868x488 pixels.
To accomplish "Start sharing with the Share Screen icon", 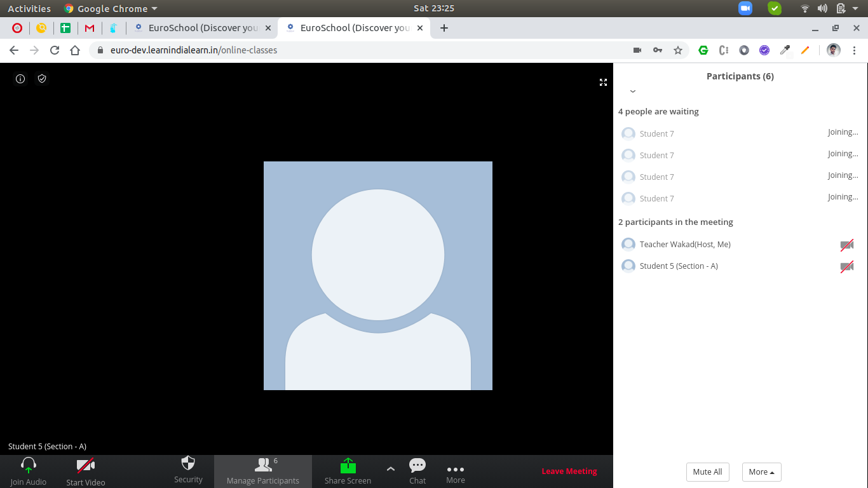I will tap(348, 466).
